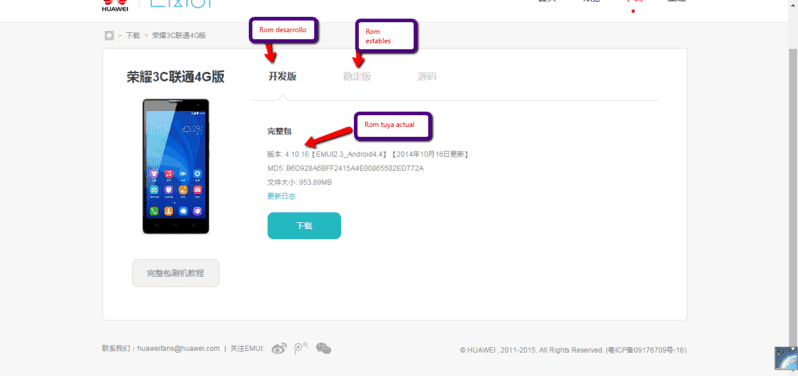Image resolution: width=798 pixels, height=376 pixels.
Task: Open the 下载 breadcrumb link
Action: click(x=133, y=36)
